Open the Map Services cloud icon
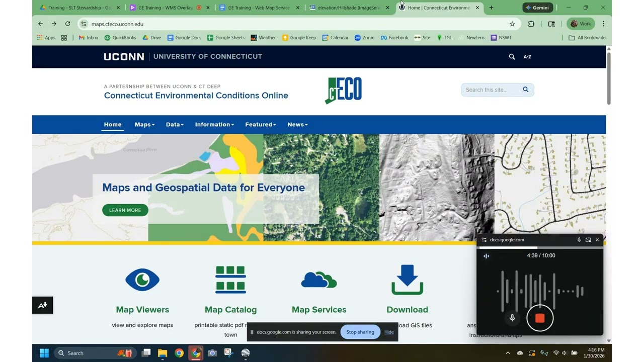644x362 pixels. point(319,280)
